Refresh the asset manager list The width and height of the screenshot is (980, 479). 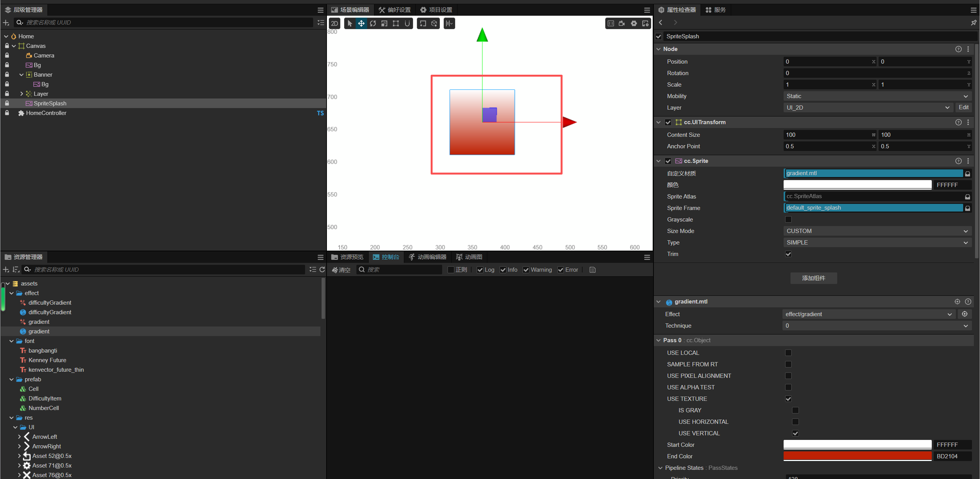coord(322,269)
